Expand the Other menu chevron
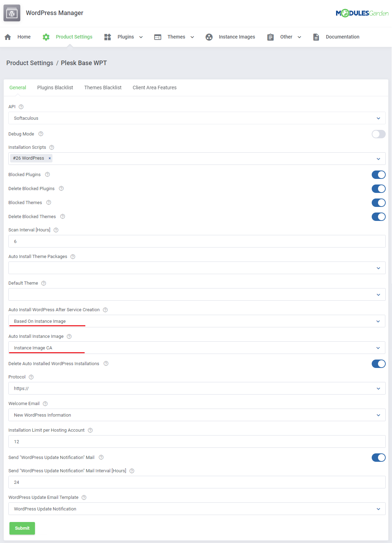This screenshot has width=392, height=543. coord(299,37)
